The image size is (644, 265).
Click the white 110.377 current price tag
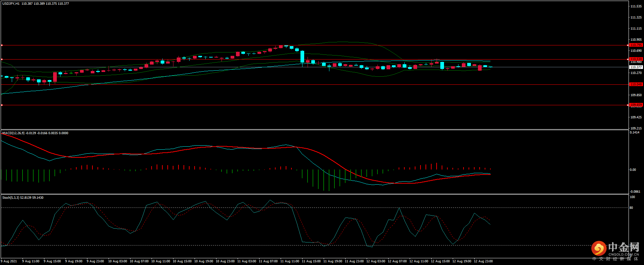point(636,67)
